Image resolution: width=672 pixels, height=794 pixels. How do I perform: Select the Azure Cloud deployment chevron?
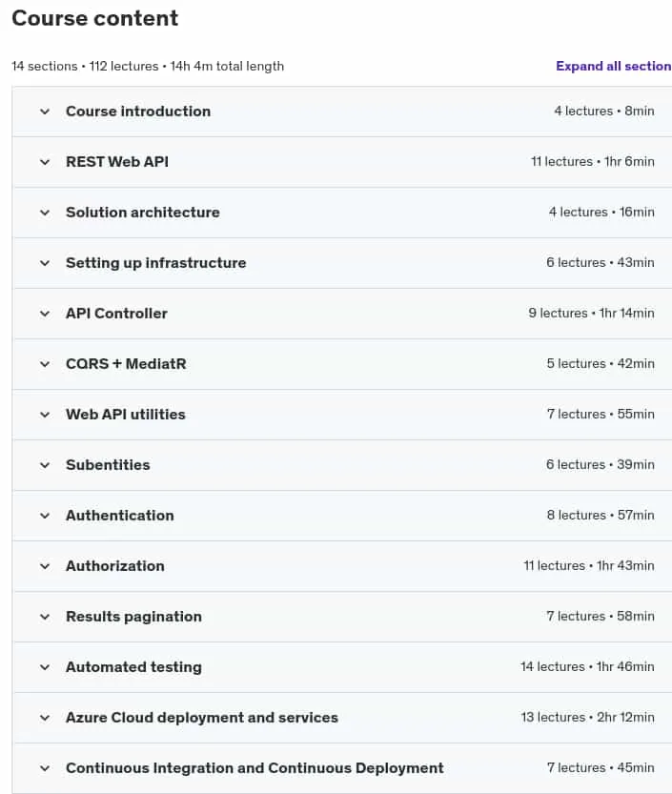(x=45, y=718)
